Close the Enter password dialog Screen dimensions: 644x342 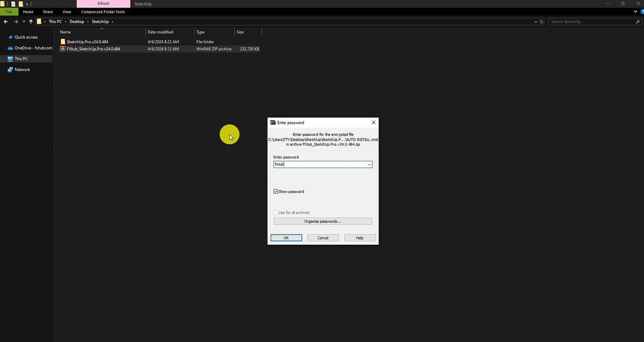[x=373, y=122]
